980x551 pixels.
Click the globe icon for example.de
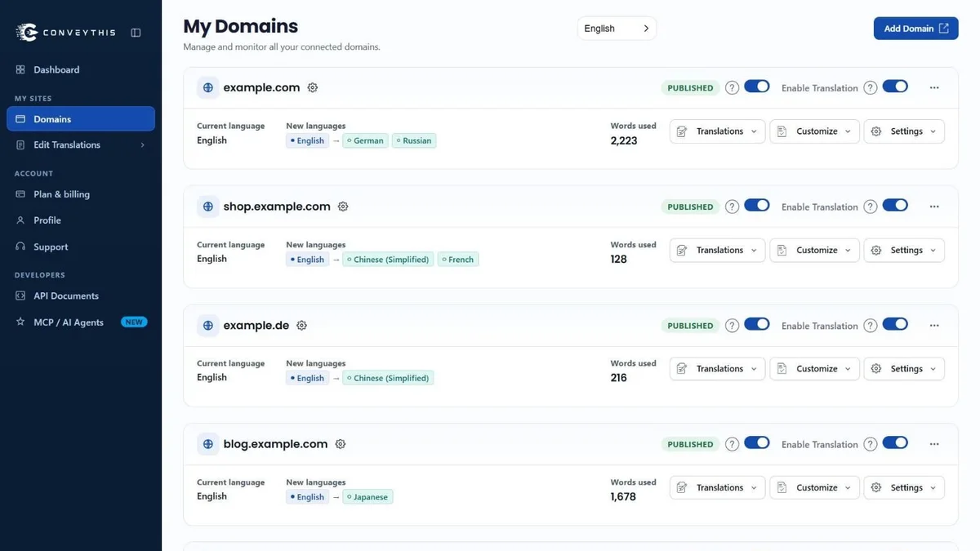click(x=208, y=325)
